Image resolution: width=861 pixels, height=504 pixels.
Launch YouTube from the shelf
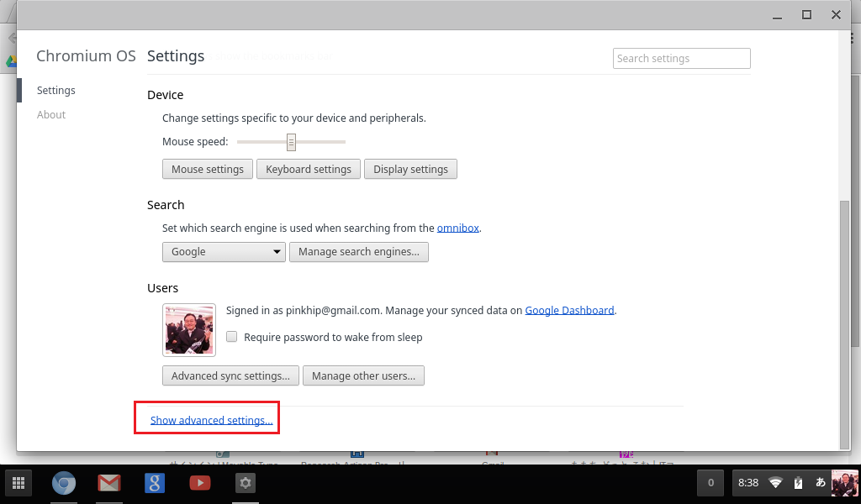(x=200, y=483)
